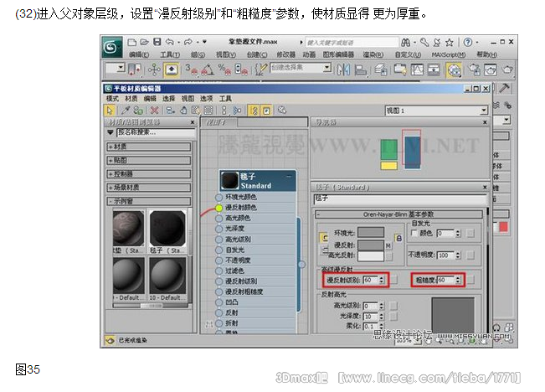Click the 3ds Max application logo button
Viewport: 545px width, 392px height.
point(112,47)
